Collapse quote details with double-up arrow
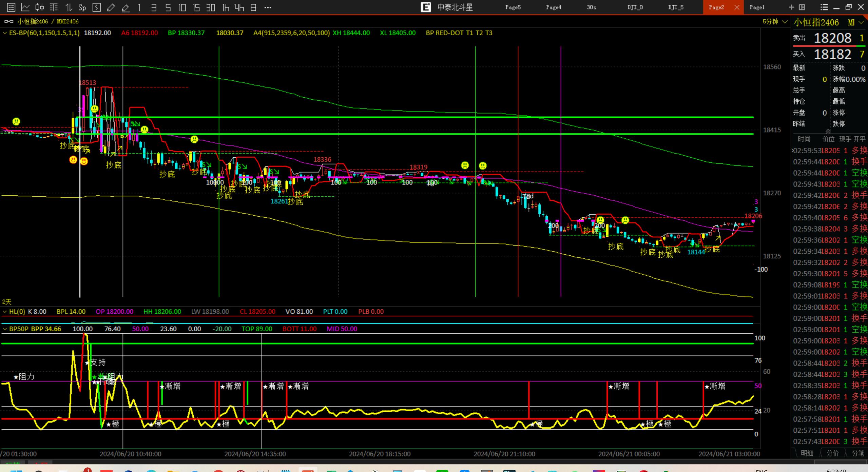The width and height of the screenshot is (868, 472). coord(828,132)
